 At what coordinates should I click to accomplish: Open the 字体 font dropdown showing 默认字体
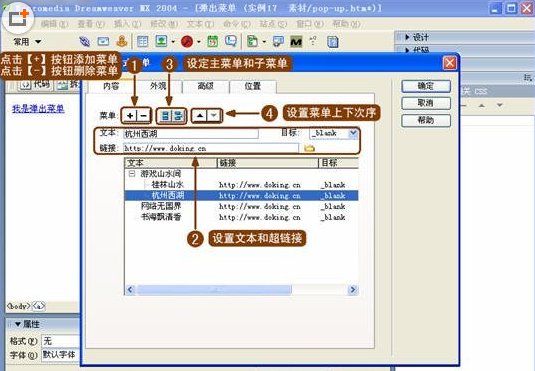point(60,355)
